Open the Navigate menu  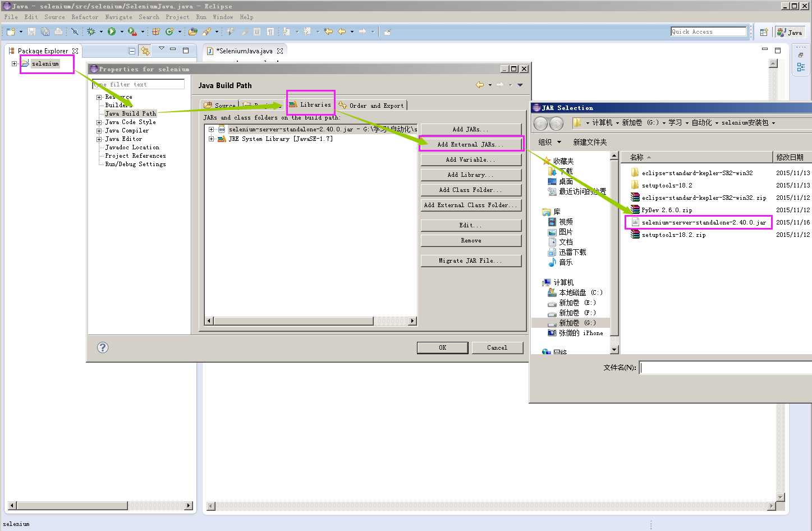pyautogui.click(x=119, y=17)
